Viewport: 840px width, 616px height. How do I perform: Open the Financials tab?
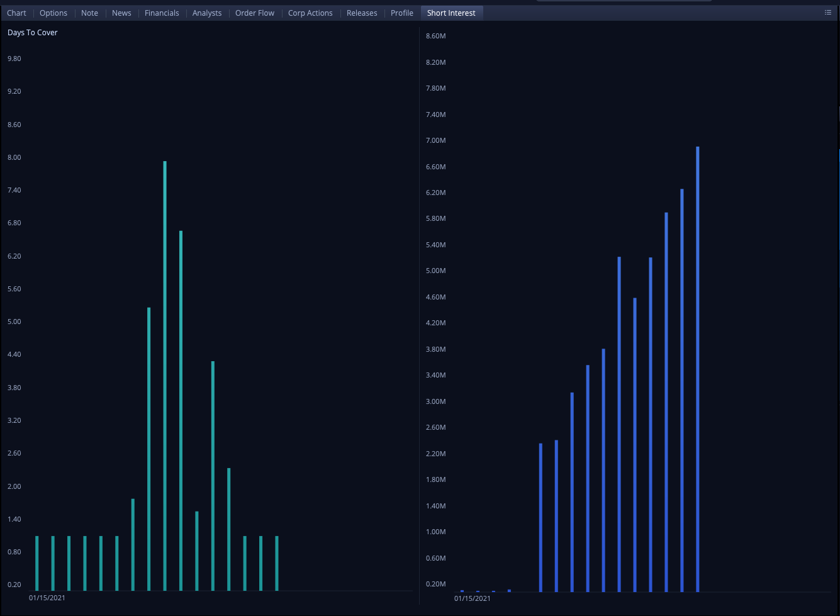pos(162,13)
